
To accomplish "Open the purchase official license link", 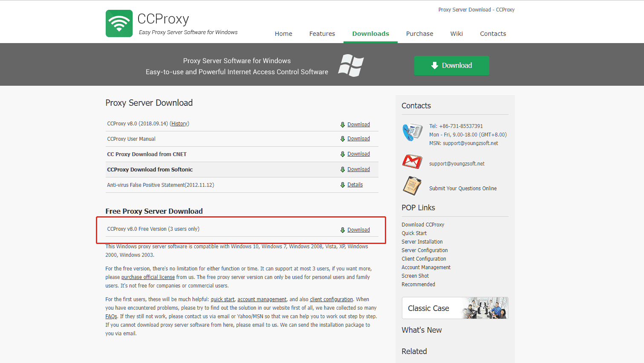I will (148, 277).
